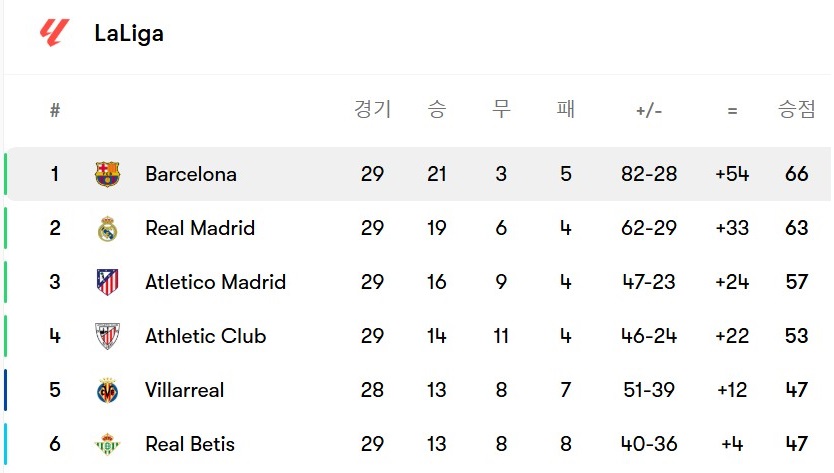The height and width of the screenshot is (473, 834).
Task: Click the 승점 points column header
Action: tap(796, 109)
